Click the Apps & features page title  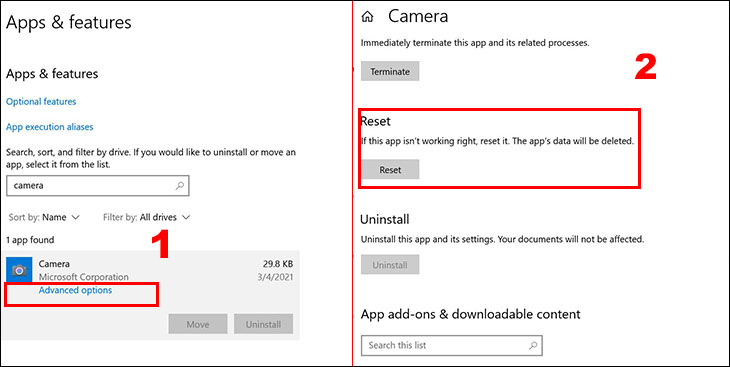point(69,23)
